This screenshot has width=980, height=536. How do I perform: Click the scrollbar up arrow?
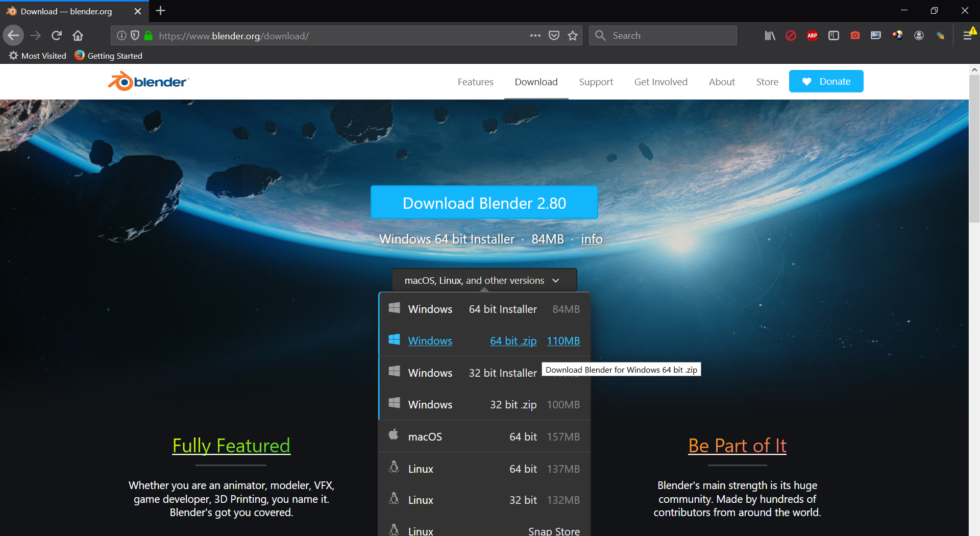(974, 69)
